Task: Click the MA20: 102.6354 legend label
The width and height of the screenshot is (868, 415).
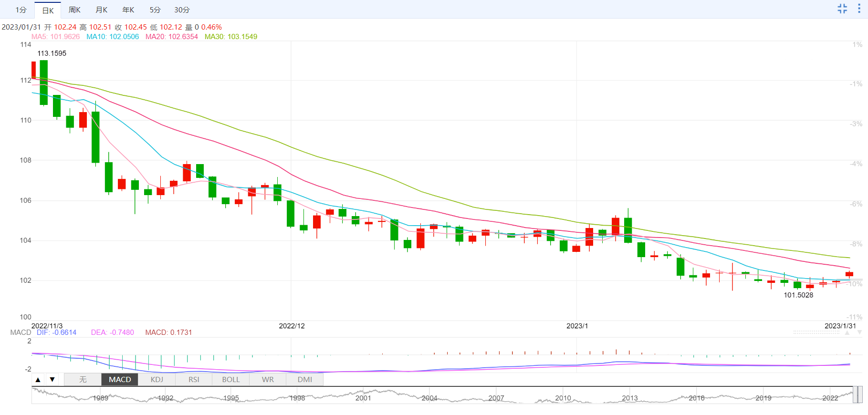Action: [172, 37]
